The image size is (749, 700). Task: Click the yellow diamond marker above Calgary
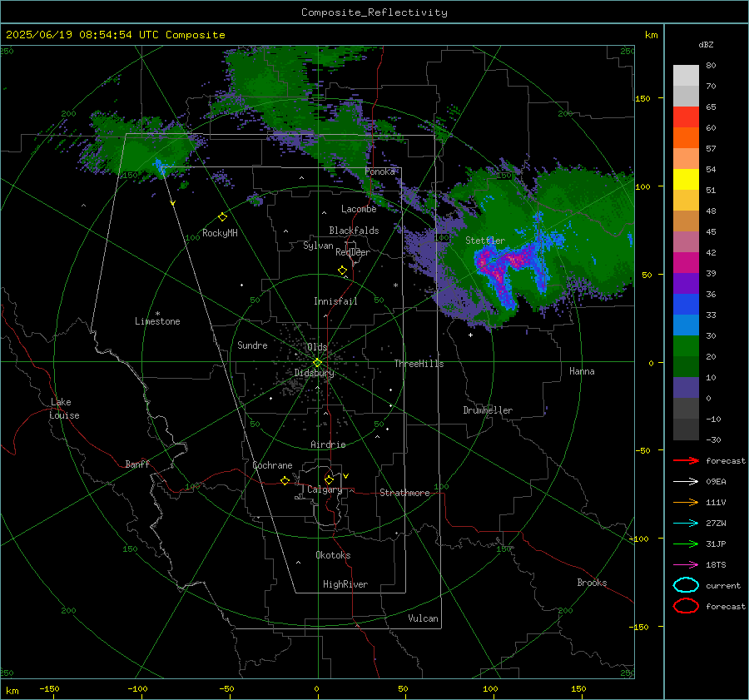click(329, 479)
